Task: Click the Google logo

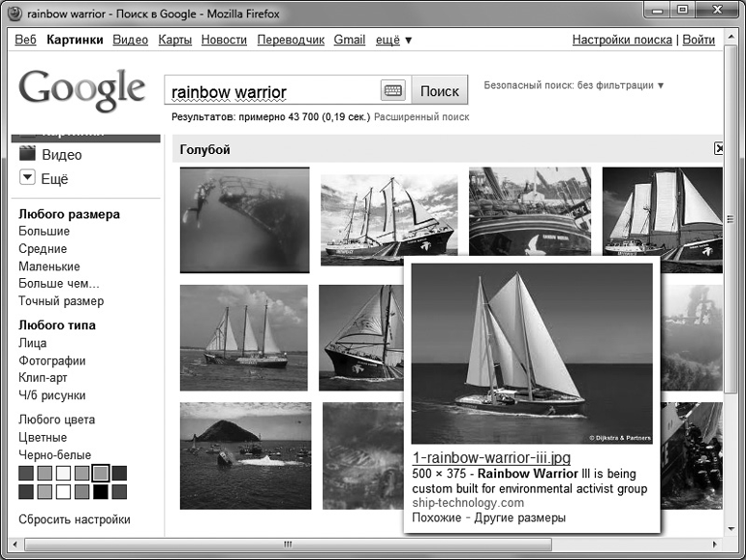Action: [81, 89]
